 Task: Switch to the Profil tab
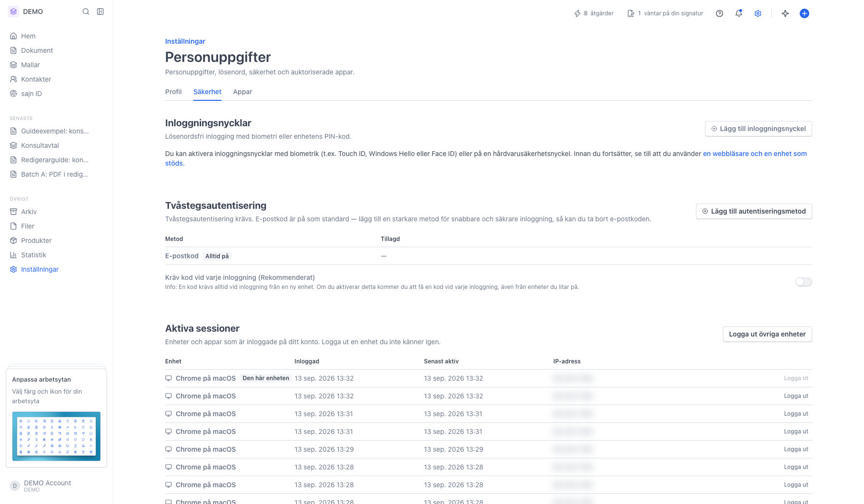(x=173, y=92)
